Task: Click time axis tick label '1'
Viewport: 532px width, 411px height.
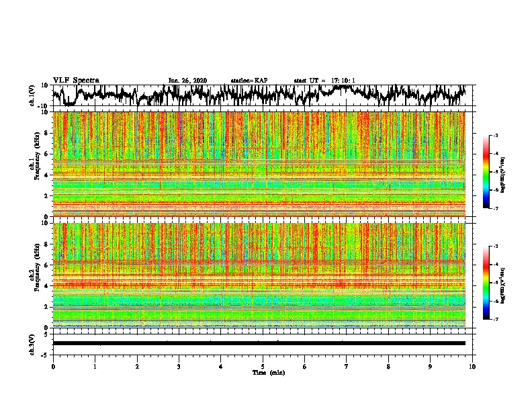Action: [x=95, y=367]
